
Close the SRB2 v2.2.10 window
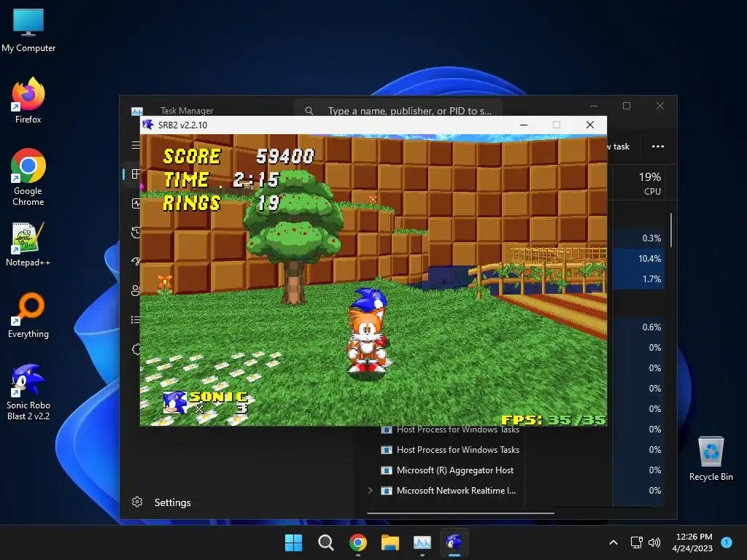589,125
